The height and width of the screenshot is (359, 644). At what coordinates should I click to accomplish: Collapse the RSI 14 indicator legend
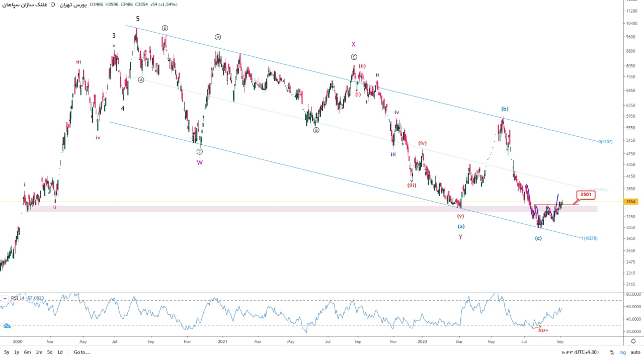(x=5, y=298)
